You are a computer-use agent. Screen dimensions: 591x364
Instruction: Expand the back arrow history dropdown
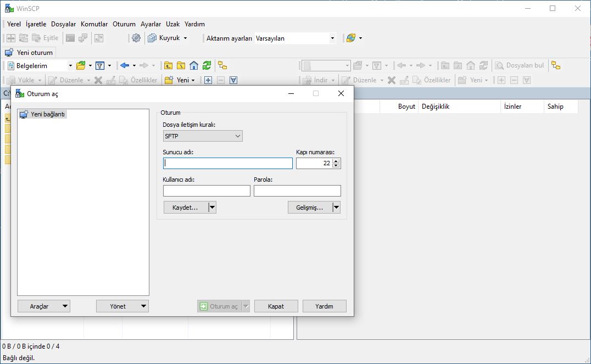pos(134,65)
